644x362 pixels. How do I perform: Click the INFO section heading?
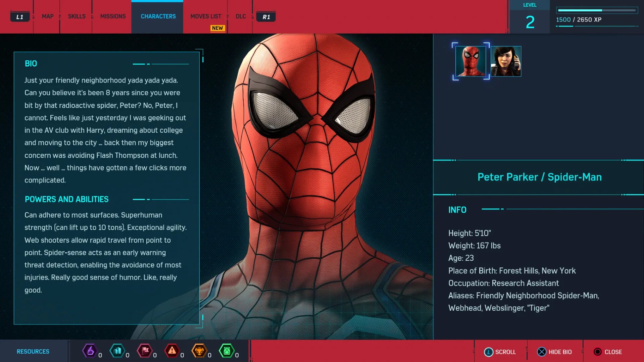point(457,210)
